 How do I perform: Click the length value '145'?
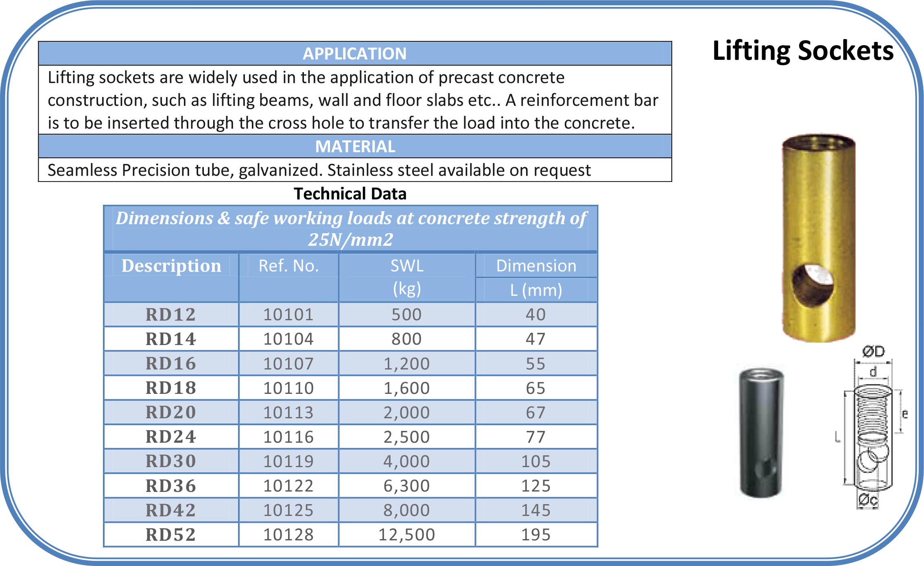coord(536,510)
